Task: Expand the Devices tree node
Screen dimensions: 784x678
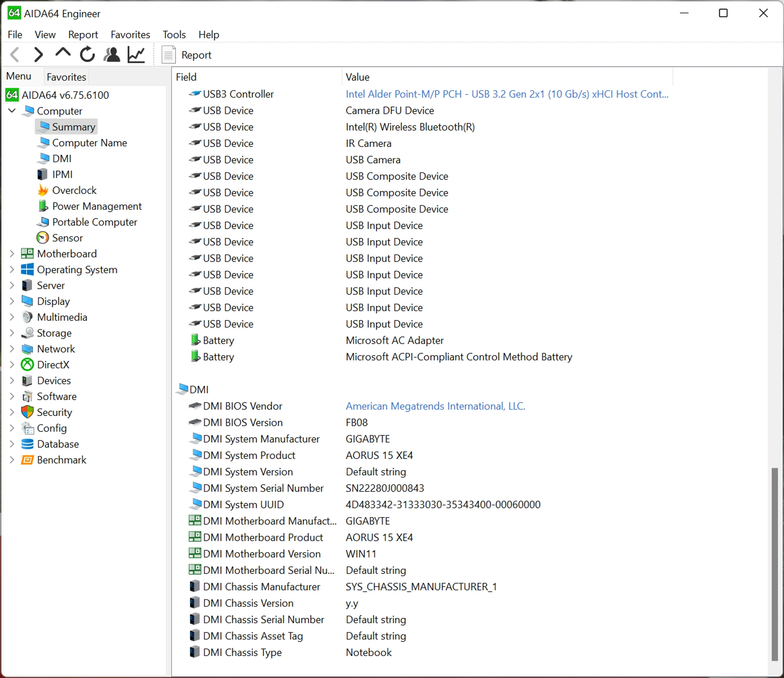Action: coord(12,380)
